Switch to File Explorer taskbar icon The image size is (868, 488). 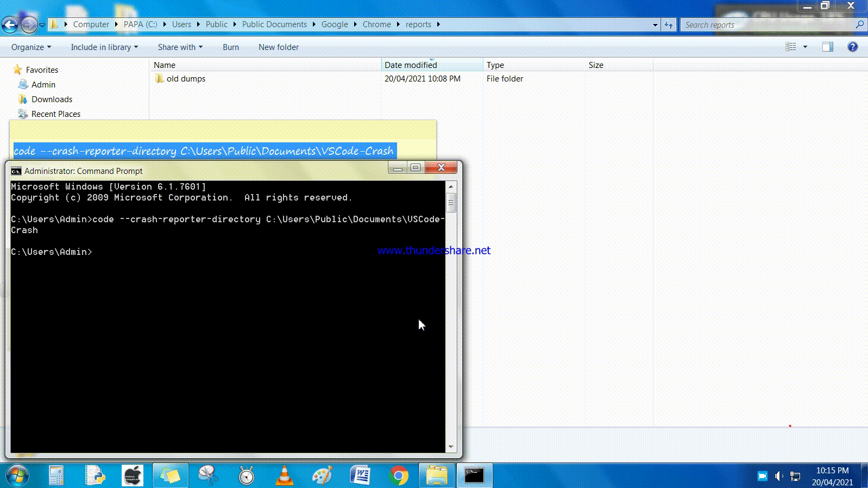click(x=436, y=476)
